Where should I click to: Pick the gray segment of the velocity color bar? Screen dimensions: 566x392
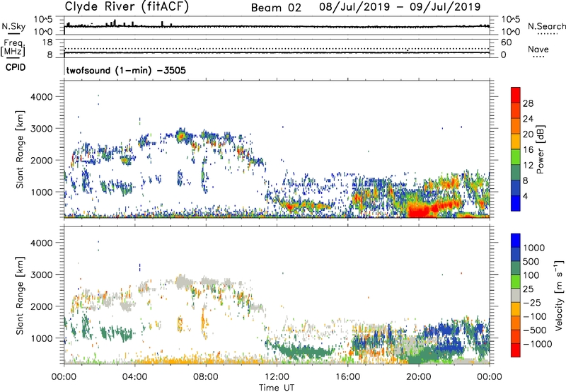pyautogui.click(x=516, y=296)
